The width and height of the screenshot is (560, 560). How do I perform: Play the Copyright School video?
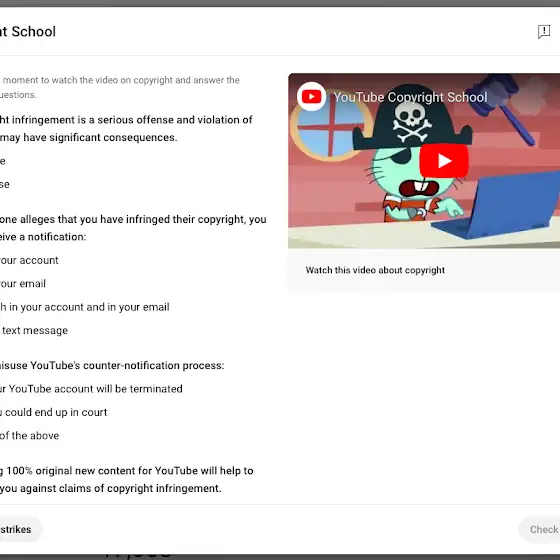coord(444,161)
